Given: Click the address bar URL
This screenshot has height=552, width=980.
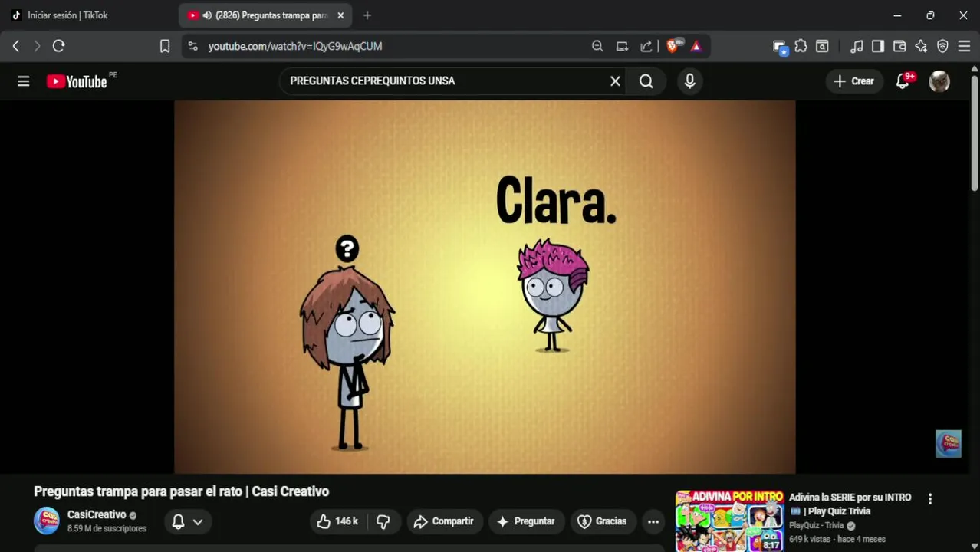Looking at the screenshot, I should 295,46.
